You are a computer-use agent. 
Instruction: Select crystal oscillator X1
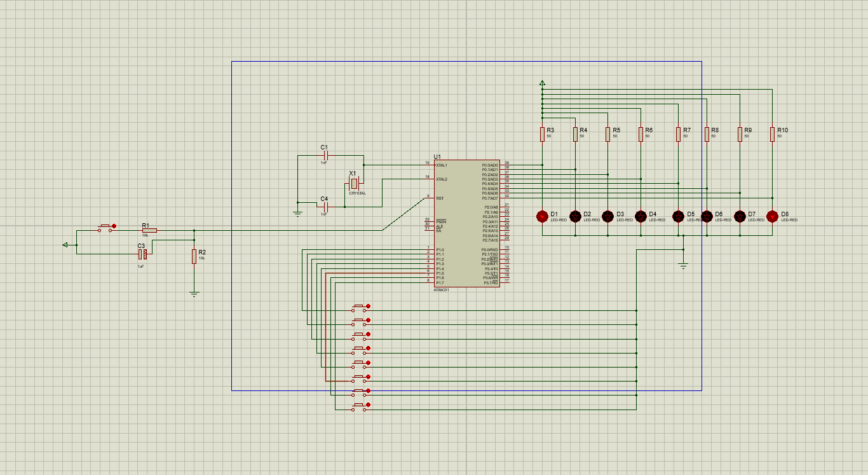pos(355,183)
